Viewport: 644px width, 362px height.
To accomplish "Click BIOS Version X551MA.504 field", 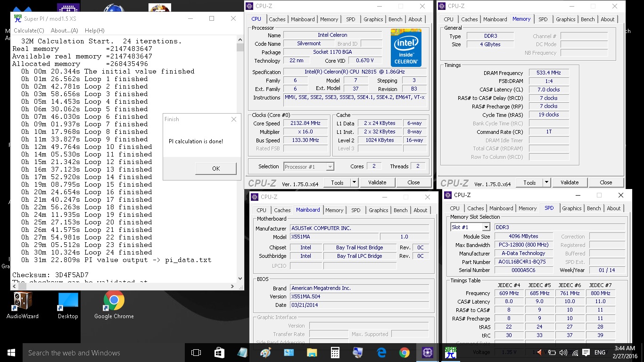I will click(x=359, y=296).
